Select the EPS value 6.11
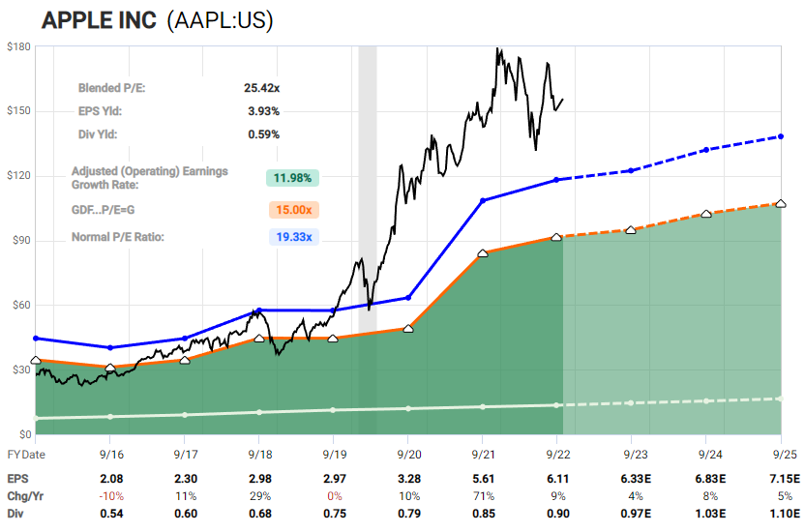This screenshot has width=805, height=532. point(558,479)
